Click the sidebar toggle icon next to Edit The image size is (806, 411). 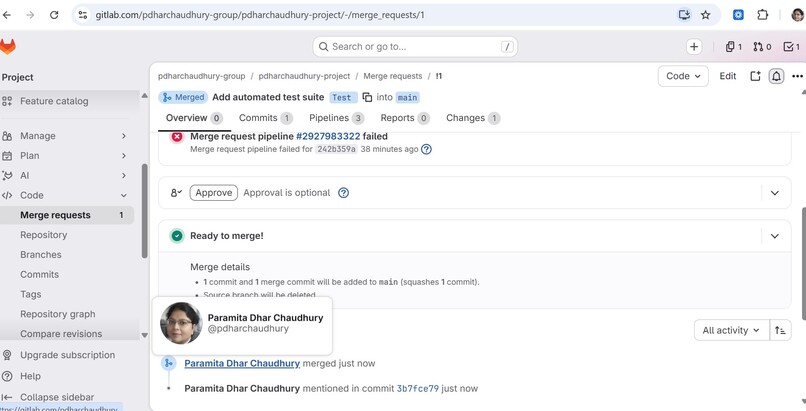point(755,76)
